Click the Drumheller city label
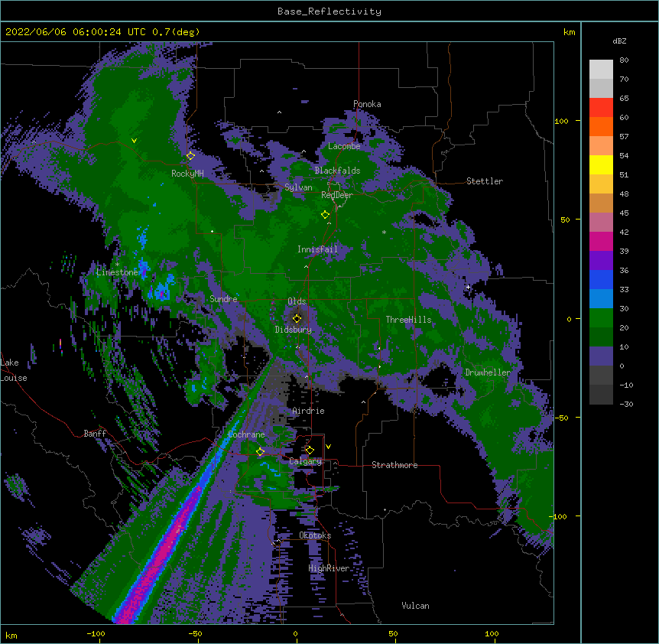Screen dimensions: 659x644 click(x=488, y=372)
